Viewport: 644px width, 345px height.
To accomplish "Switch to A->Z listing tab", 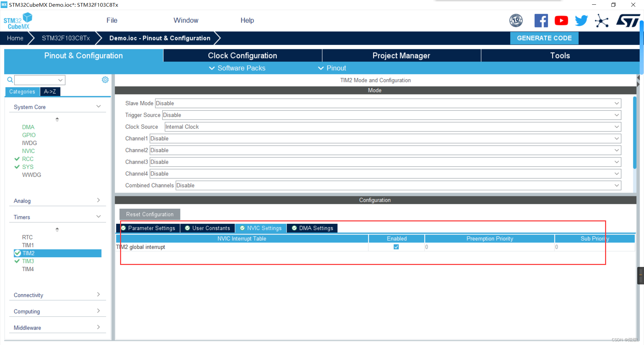I will tap(50, 91).
